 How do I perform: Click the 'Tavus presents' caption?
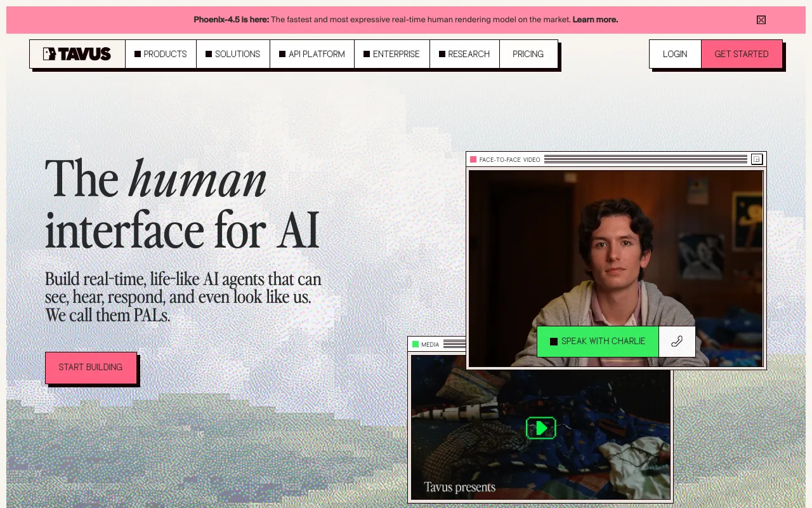click(x=460, y=488)
